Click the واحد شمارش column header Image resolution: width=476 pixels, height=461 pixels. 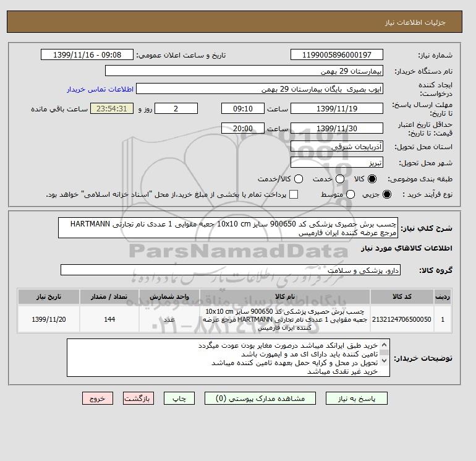169,296
